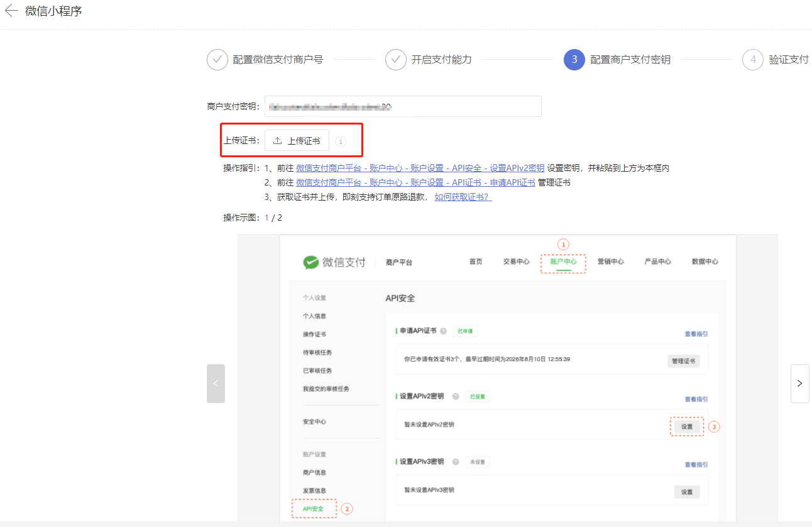The image size is (812, 527).
Task: Open the 设置APIv2密钥 merchant platform link
Action: click(x=420, y=168)
